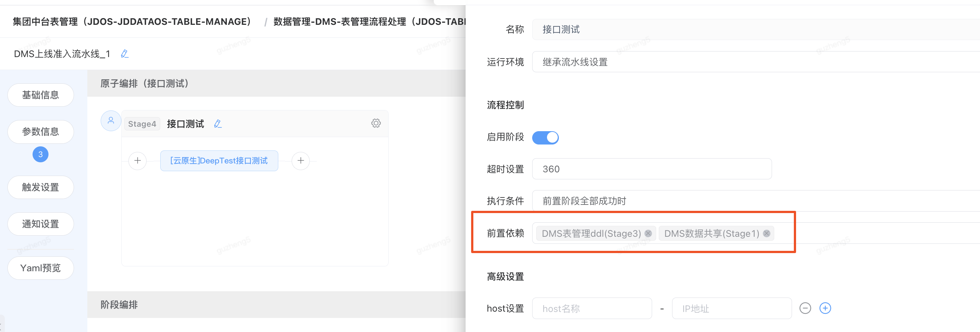Screen dimensions: 980x332
Task: Click the 超时设置 input with 360
Action: pyautogui.click(x=652, y=169)
